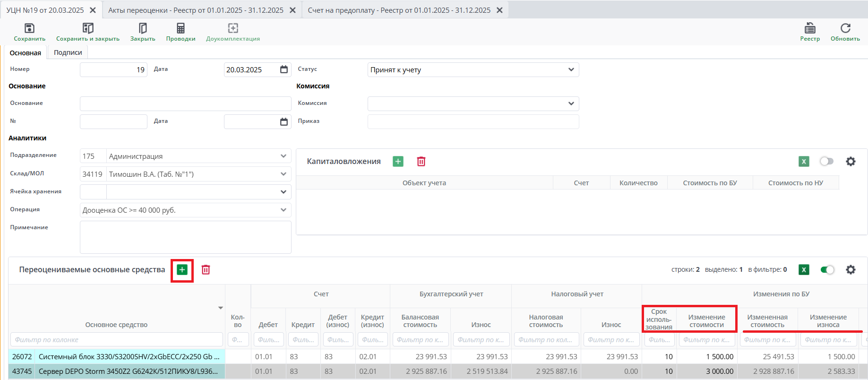Add row to Капиталовложения with green plus
Screen dimensions: 868x380
click(x=398, y=162)
